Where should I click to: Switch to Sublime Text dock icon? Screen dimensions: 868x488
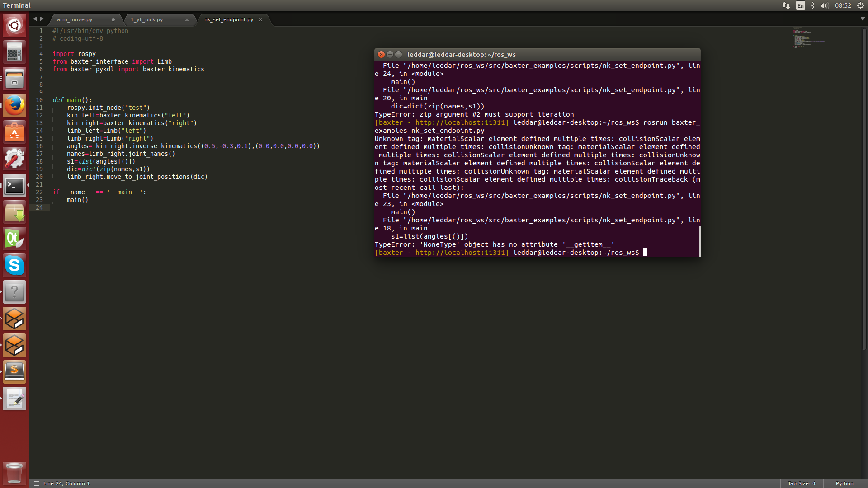tap(14, 372)
